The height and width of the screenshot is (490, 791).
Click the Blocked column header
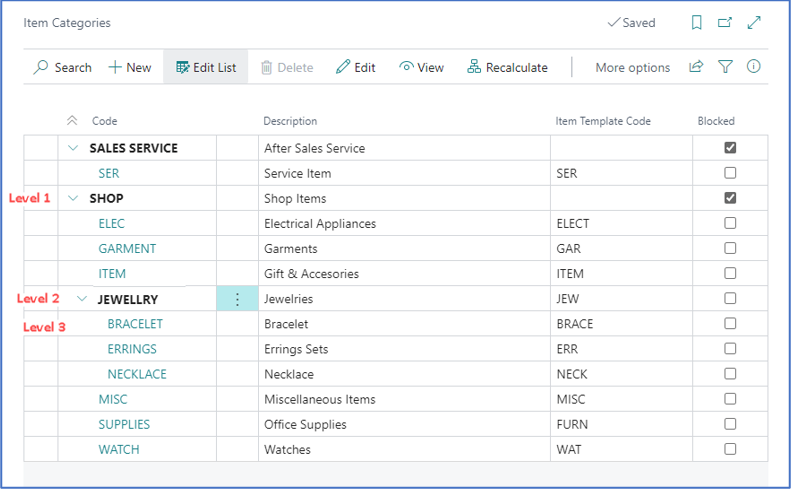716,121
